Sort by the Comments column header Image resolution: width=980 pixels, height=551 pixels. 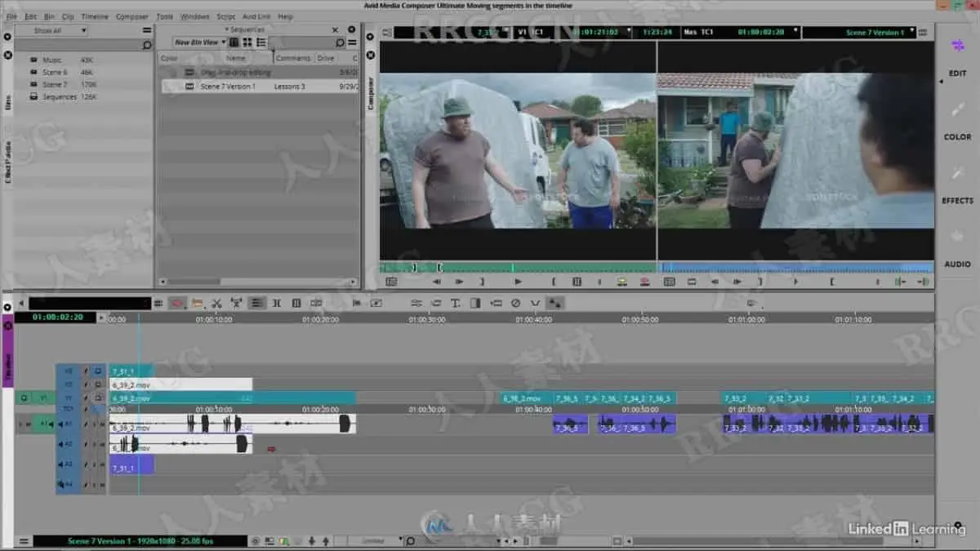click(292, 58)
